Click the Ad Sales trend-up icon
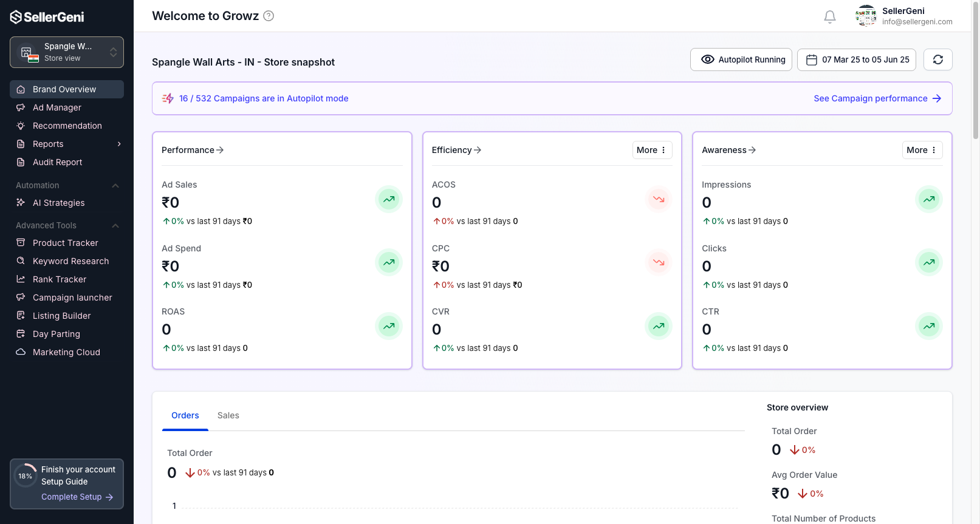Image resolution: width=980 pixels, height=524 pixels. coord(388,199)
